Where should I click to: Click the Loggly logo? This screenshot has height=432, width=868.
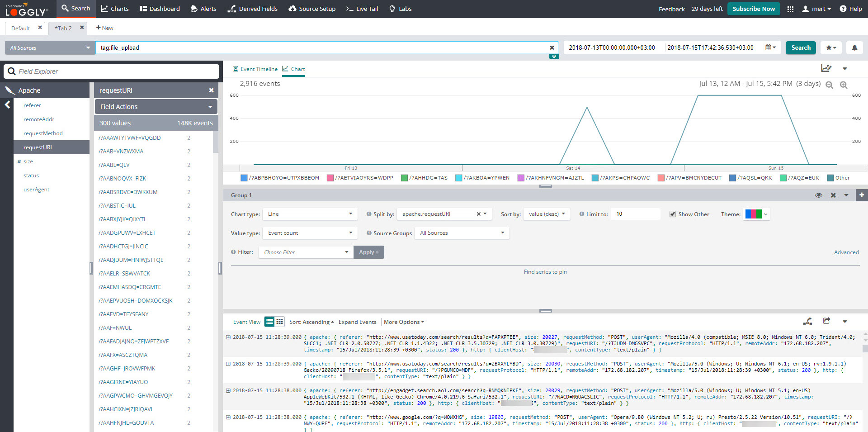tap(27, 10)
